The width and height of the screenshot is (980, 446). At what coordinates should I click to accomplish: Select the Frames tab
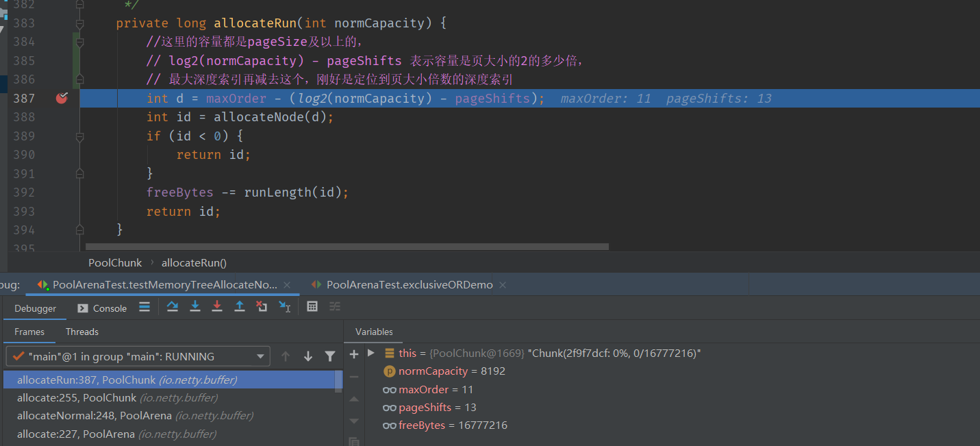[x=29, y=332]
